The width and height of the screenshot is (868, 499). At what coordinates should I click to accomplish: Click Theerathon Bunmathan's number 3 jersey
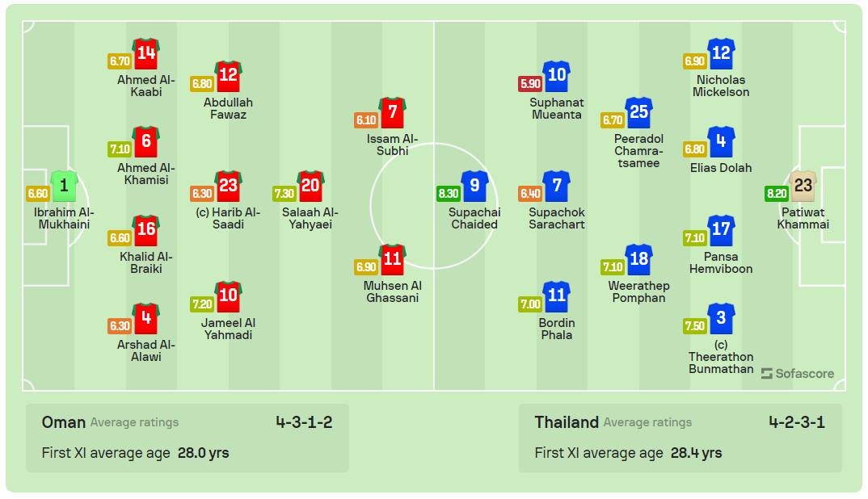(x=721, y=319)
